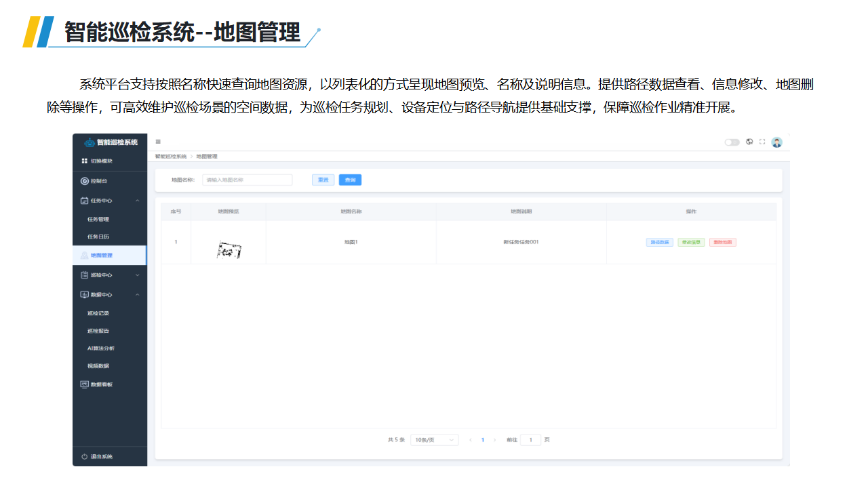Image resolution: width=868 pixels, height=488 pixels.
Task: Click the 退出系统 power icon
Action: [85, 457]
